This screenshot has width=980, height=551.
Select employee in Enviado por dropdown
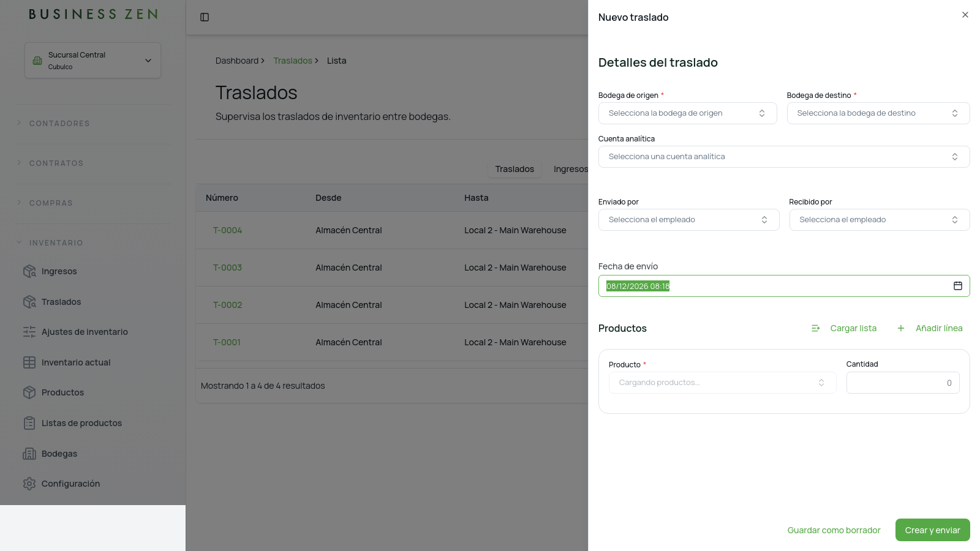coord(688,220)
